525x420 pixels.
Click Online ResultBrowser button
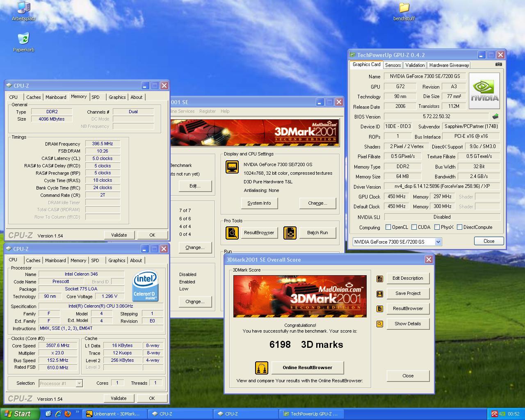(x=308, y=368)
